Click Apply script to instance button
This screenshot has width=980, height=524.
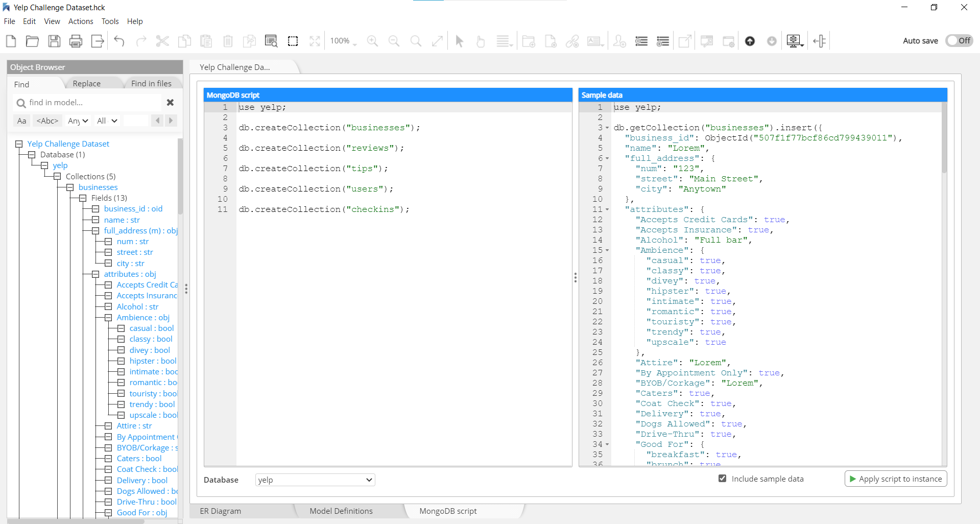[x=896, y=479]
